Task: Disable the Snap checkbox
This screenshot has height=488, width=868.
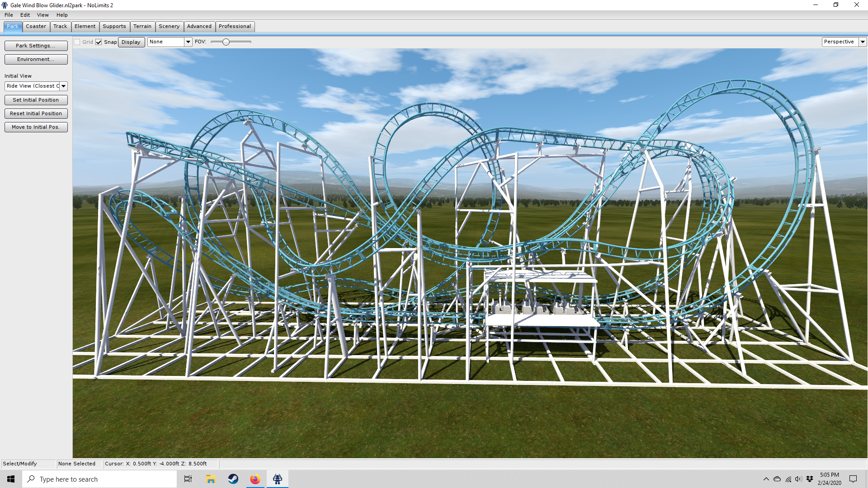Action: pyautogui.click(x=99, y=42)
